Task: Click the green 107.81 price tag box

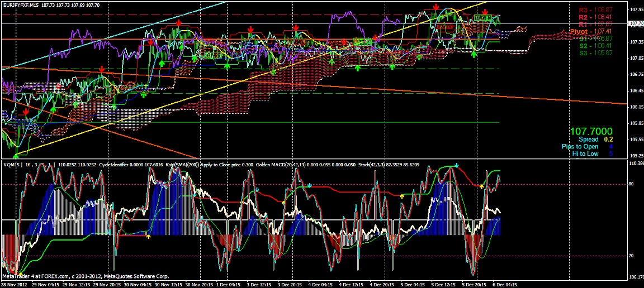Action: (x=482, y=18)
